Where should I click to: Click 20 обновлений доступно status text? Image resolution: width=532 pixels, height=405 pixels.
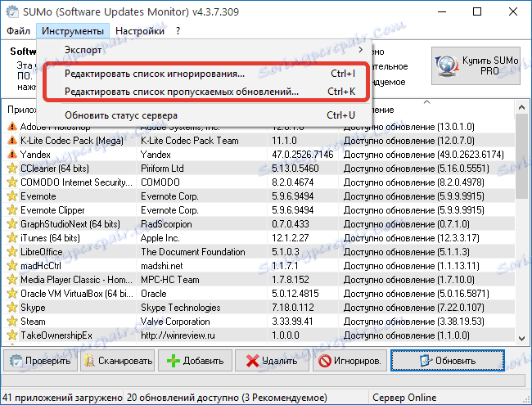(x=227, y=397)
